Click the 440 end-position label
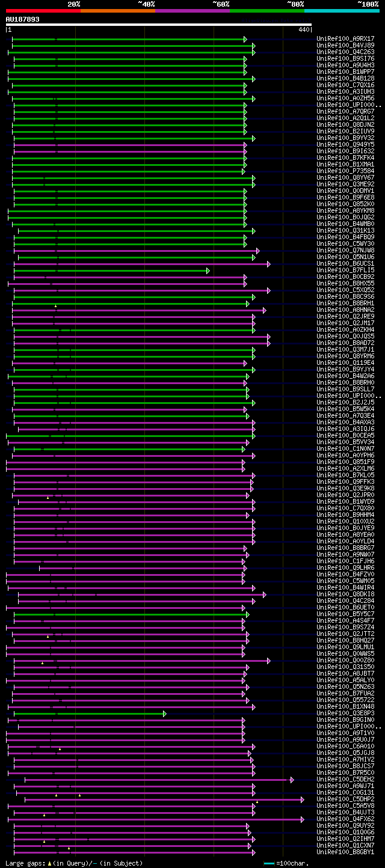385x868 pixels. point(304,29)
